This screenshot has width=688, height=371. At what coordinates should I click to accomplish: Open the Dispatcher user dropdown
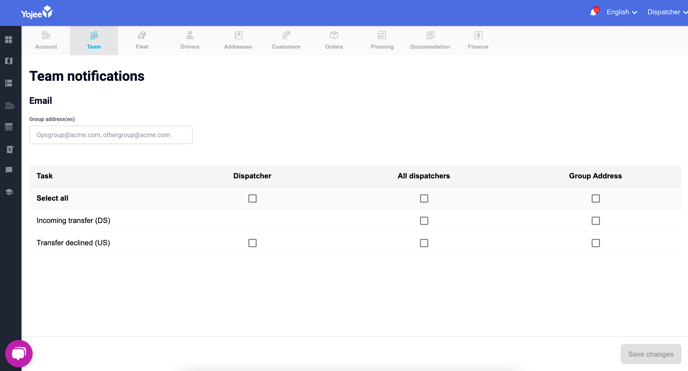(667, 12)
